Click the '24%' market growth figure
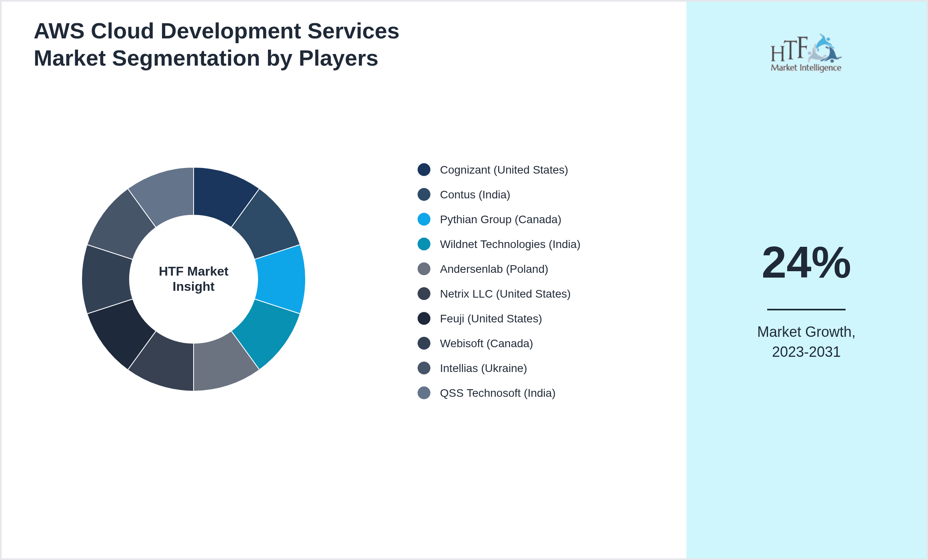Screen dimensions: 928x560 (806, 262)
